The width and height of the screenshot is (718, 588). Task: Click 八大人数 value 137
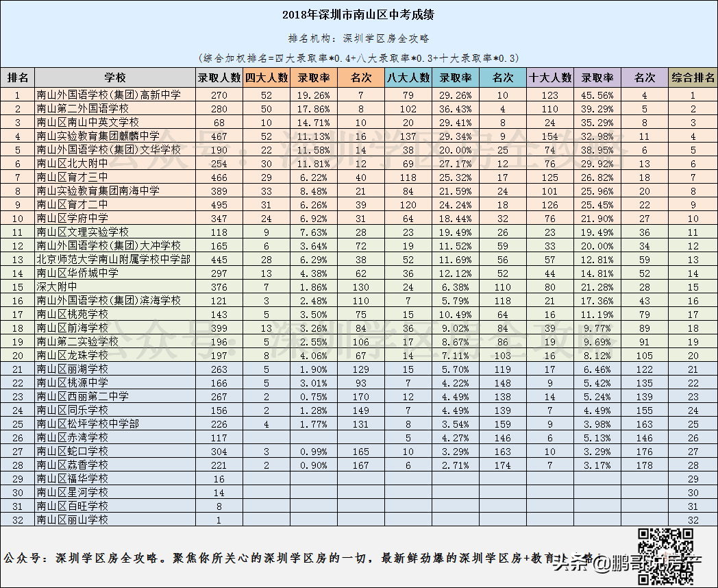[x=408, y=136]
